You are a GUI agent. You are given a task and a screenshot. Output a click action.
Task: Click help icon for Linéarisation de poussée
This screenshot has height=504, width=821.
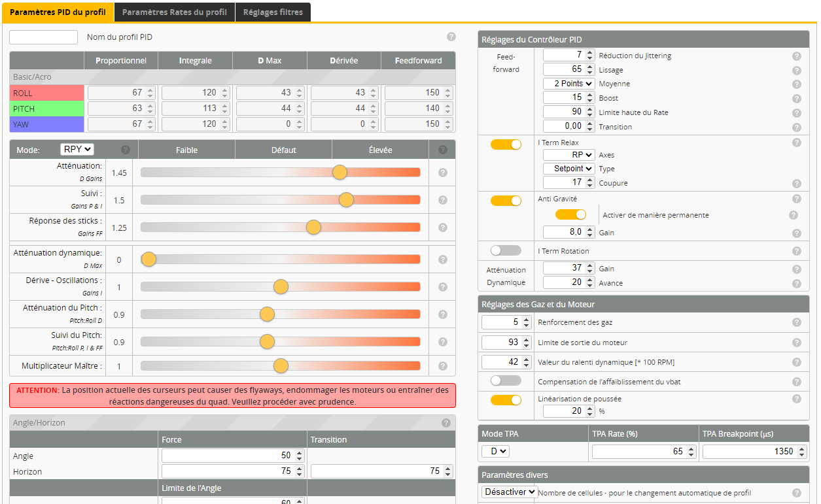(796, 399)
